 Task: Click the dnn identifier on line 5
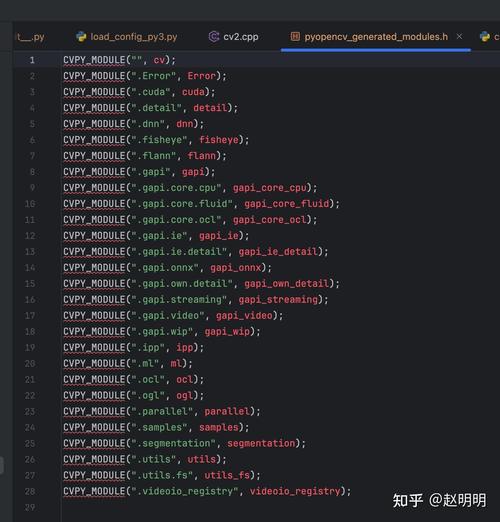tap(185, 124)
